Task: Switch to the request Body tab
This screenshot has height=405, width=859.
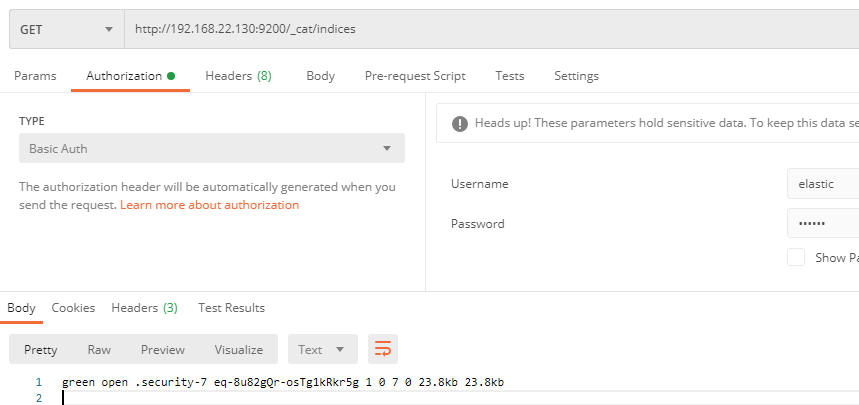Action: click(x=320, y=76)
